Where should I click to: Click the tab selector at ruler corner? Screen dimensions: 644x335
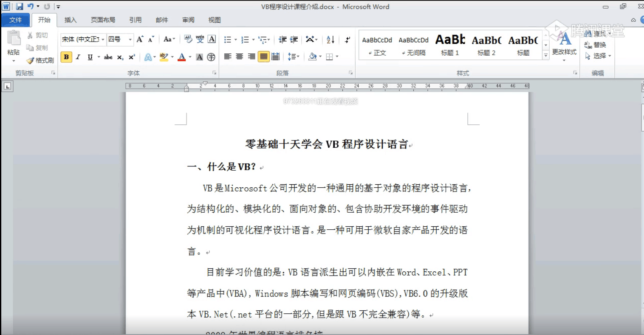(x=7, y=87)
